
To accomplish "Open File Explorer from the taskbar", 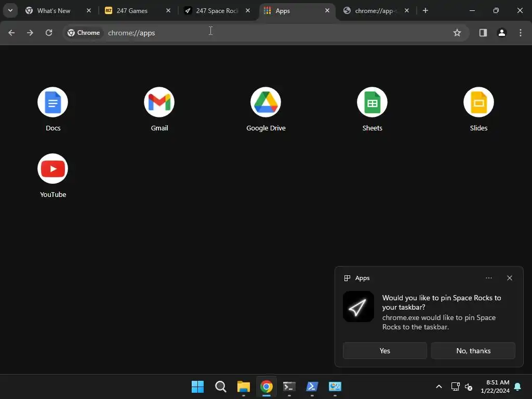I will pyautogui.click(x=243, y=387).
